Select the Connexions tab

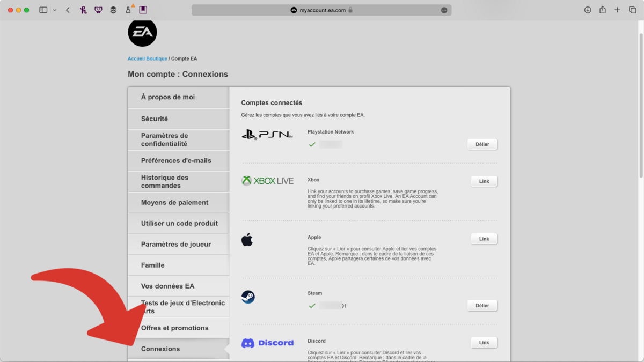[179, 349]
